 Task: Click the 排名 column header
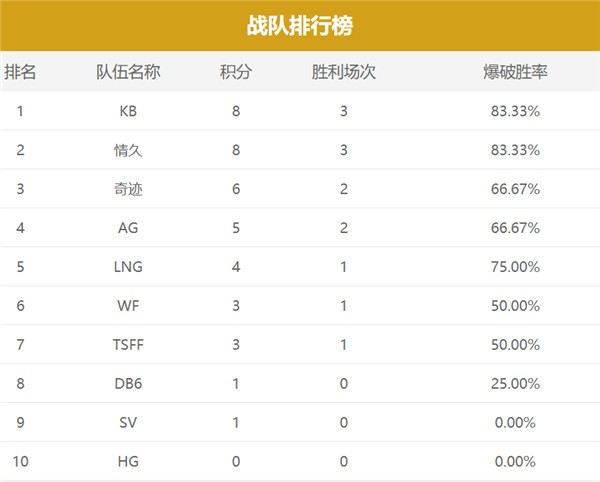coord(20,72)
